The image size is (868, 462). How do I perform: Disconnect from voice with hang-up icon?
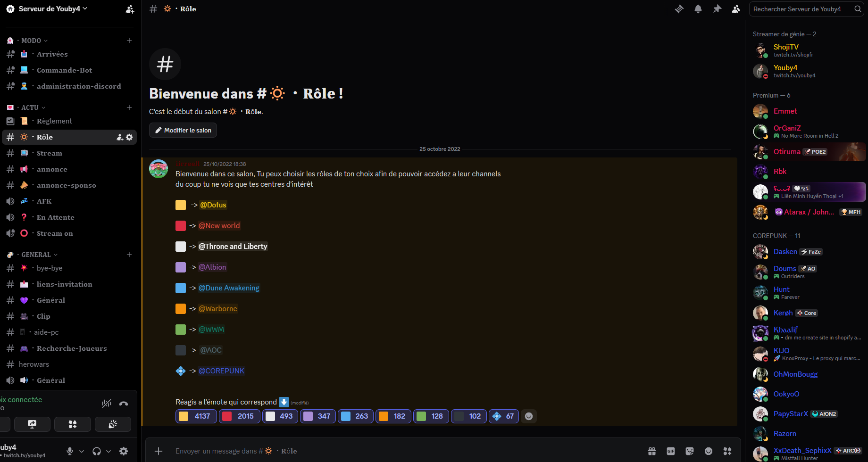click(x=124, y=404)
